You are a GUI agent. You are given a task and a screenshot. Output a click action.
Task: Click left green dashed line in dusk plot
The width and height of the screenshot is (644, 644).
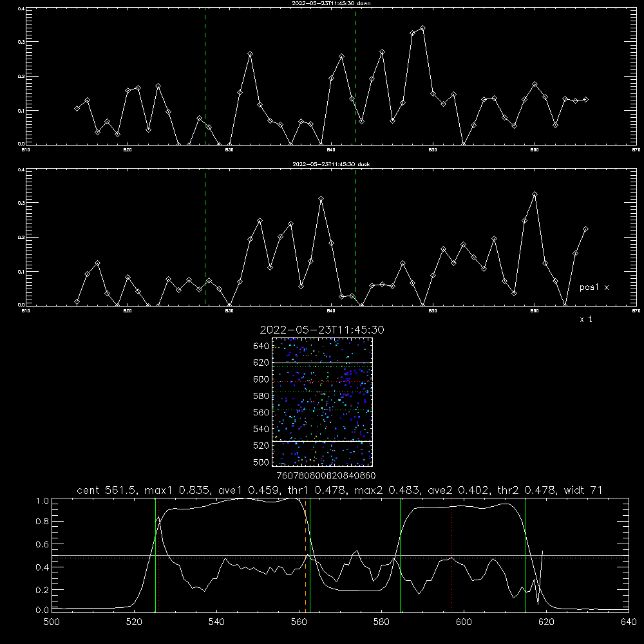pos(205,237)
